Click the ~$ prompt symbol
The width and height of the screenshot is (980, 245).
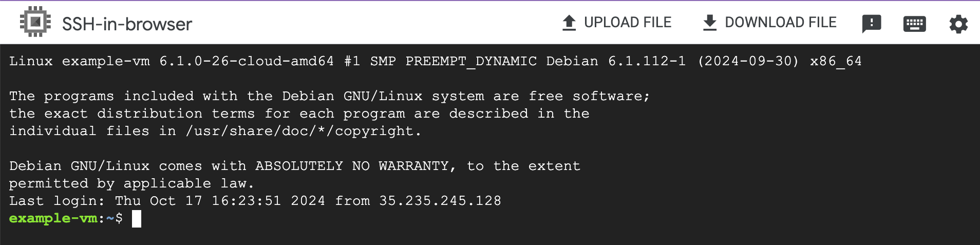(x=115, y=218)
